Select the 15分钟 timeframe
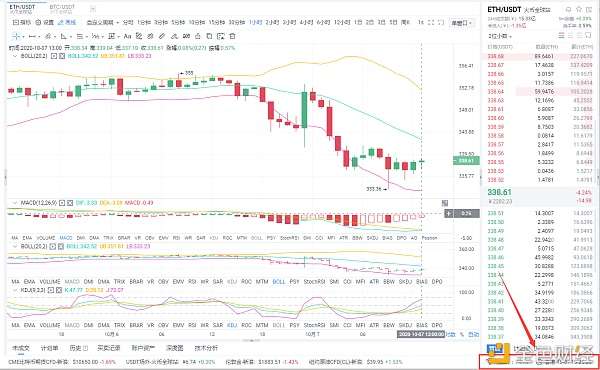600x370 pixels. pyautogui.click(x=216, y=23)
